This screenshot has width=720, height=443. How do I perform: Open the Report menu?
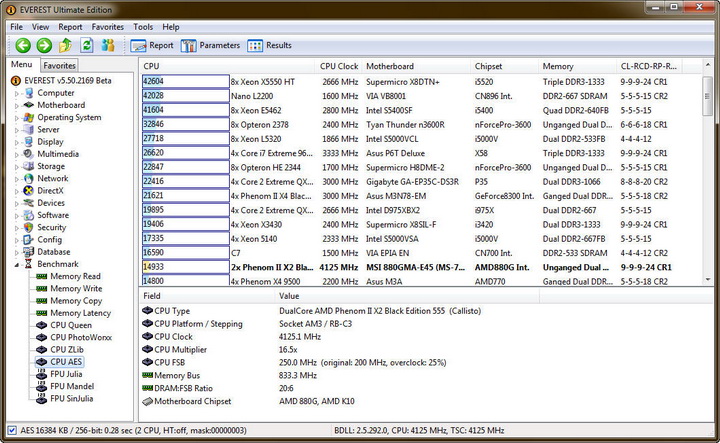pyautogui.click(x=70, y=27)
